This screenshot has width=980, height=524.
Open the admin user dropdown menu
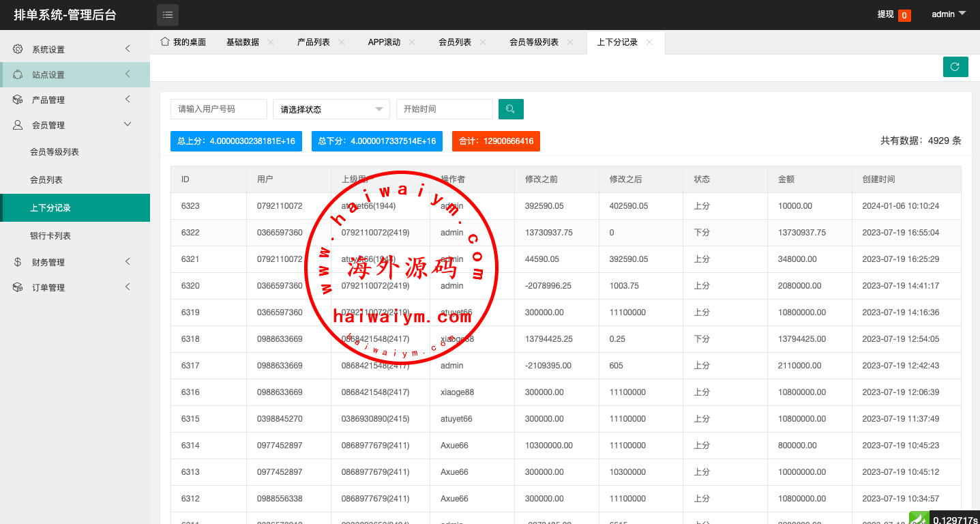point(949,14)
